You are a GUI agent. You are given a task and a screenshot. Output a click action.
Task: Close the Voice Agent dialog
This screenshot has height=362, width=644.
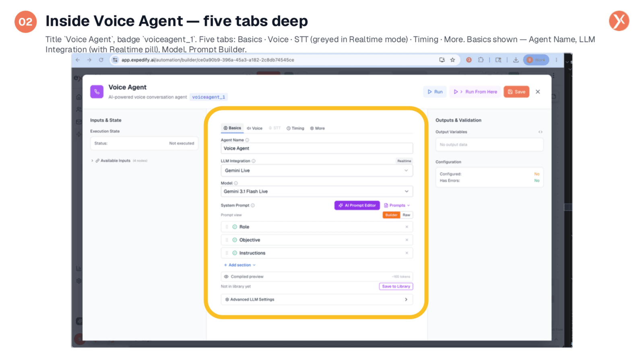click(x=538, y=92)
